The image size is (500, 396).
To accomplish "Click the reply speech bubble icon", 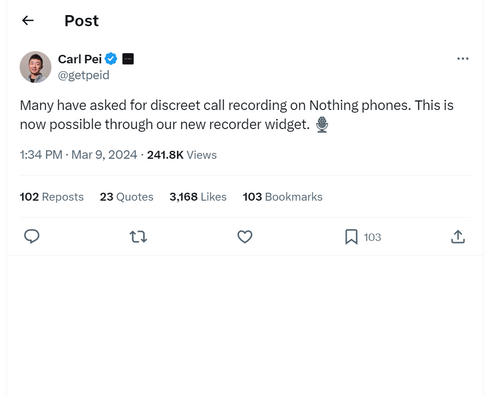I will coord(32,237).
